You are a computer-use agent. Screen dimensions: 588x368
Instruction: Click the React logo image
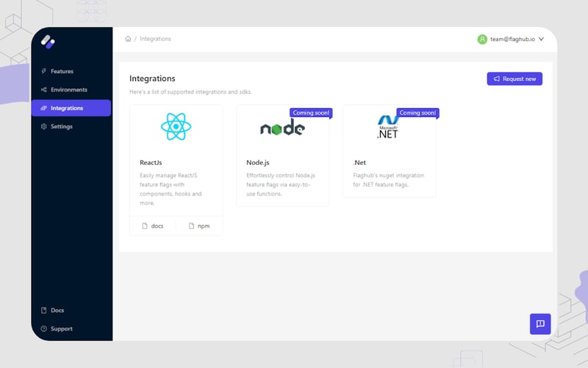[176, 127]
